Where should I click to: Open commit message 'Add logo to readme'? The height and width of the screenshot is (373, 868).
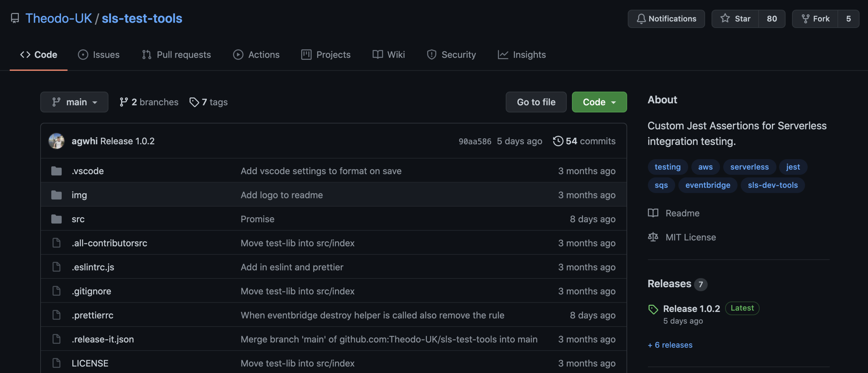tap(282, 195)
